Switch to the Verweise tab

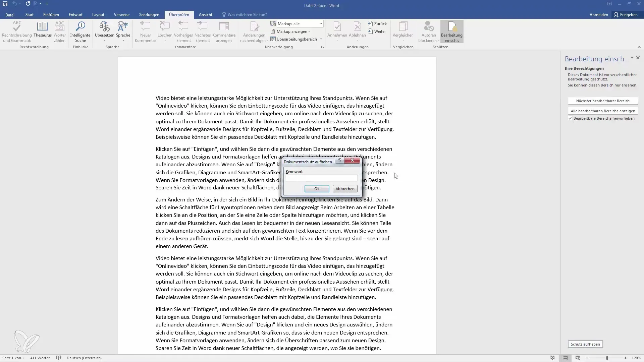122,15
